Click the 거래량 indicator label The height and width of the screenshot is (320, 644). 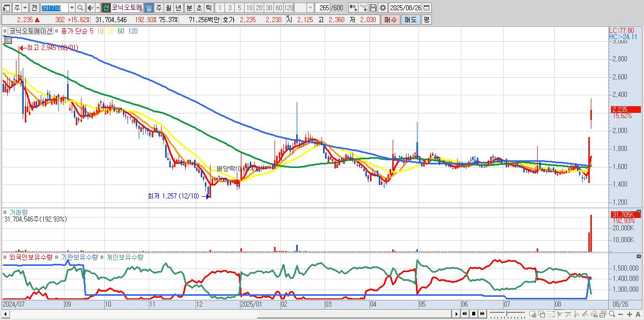point(18,212)
